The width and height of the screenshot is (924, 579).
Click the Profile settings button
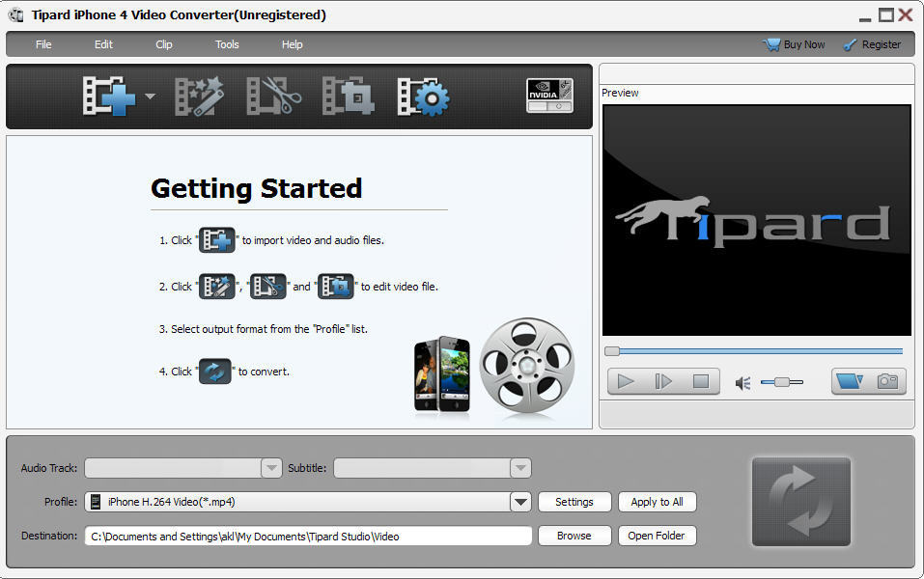[x=574, y=502]
